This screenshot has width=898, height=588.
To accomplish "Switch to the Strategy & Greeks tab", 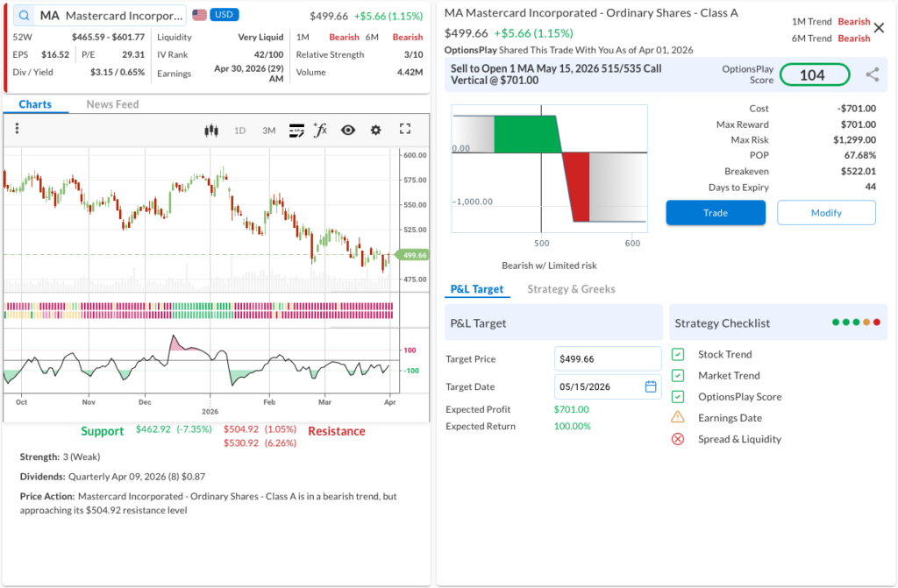I will point(571,289).
